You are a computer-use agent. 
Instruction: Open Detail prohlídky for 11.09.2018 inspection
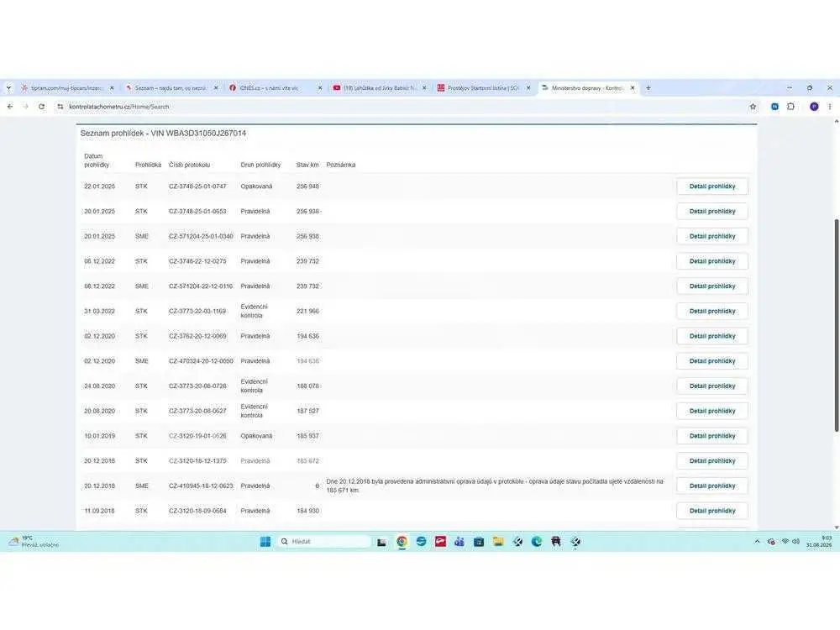[x=712, y=511]
